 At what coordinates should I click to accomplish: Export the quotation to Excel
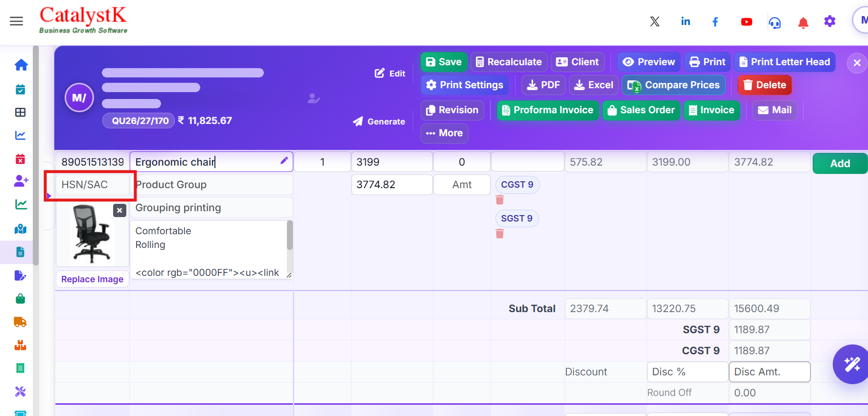click(594, 85)
